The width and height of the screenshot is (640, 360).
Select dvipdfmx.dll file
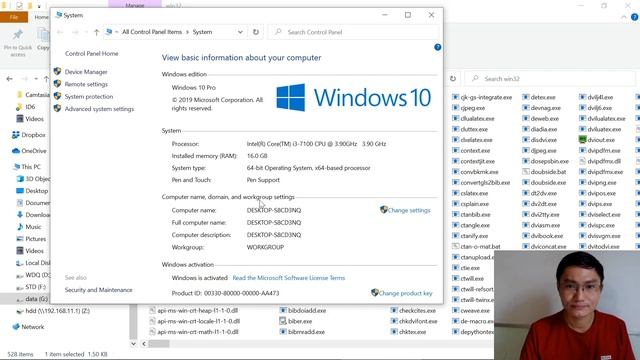pos(600,161)
